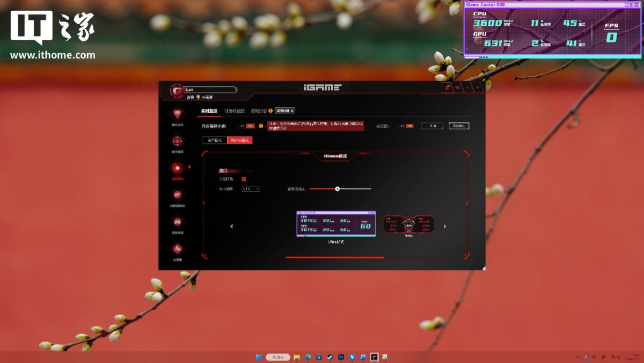This screenshot has height=363, width=644.
Task: Click the orange warning icon next to monitor toggle
Action: tap(261, 126)
